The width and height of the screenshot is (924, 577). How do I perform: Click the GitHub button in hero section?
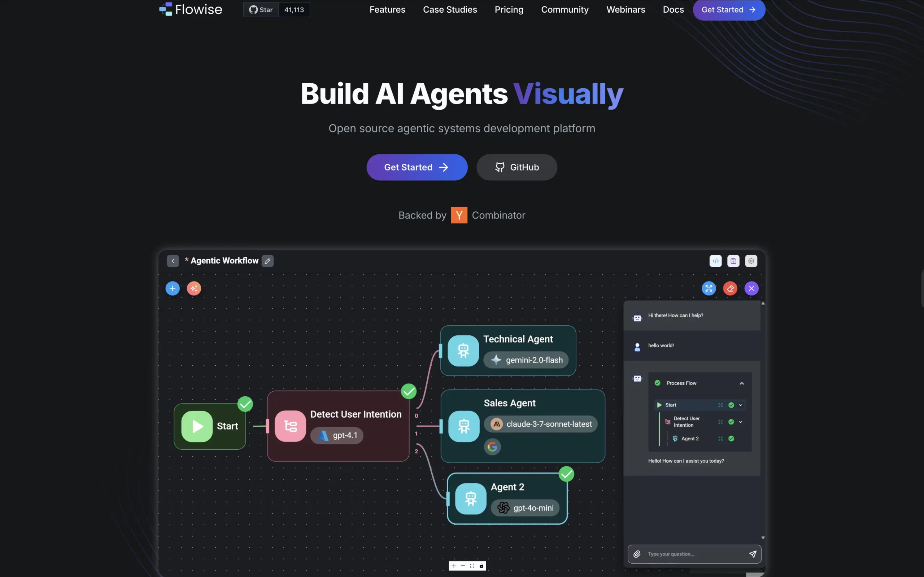517,167
